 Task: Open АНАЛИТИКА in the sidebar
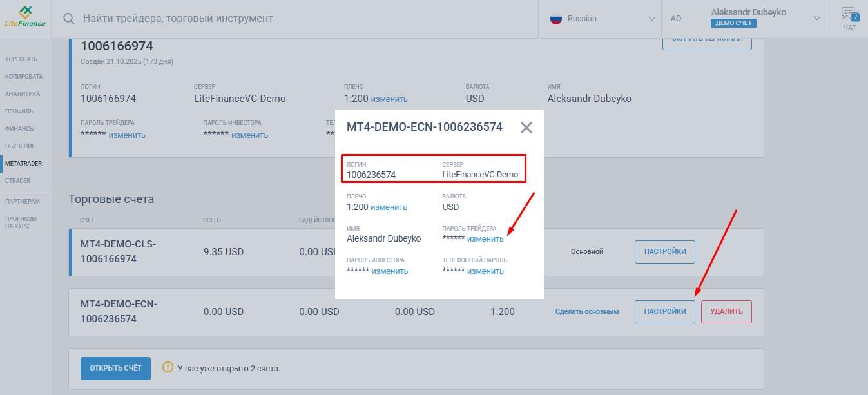pos(23,94)
